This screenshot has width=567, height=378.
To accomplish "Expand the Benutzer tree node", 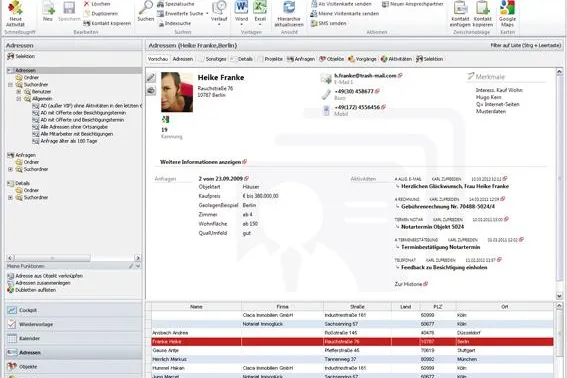I will (19, 92).
